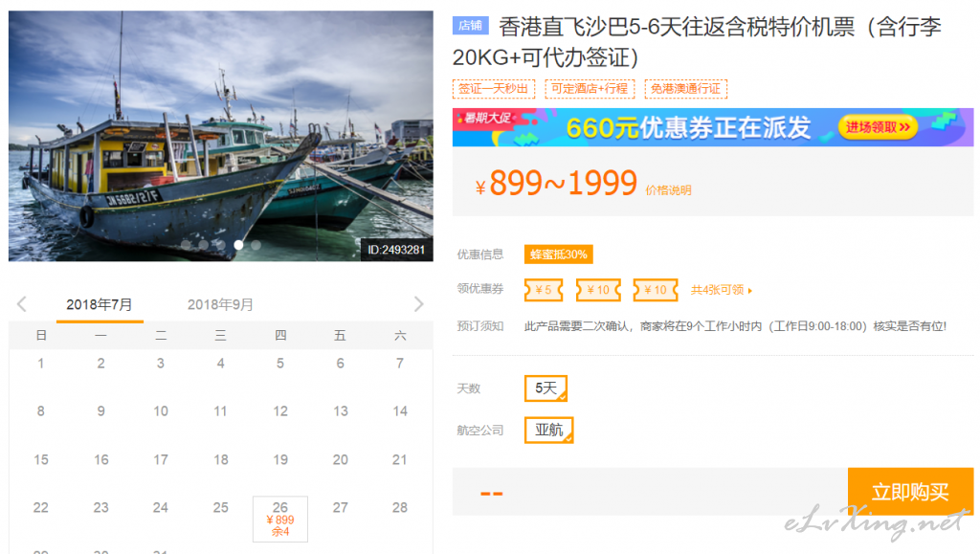The image size is (980, 554).
Task: Click 进场领取 on the coupon banner
Action: click(878, 127)
